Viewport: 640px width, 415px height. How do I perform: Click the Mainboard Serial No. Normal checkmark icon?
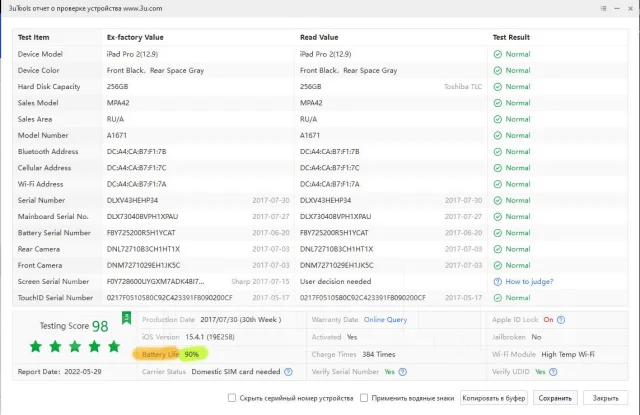click(498, 217)
